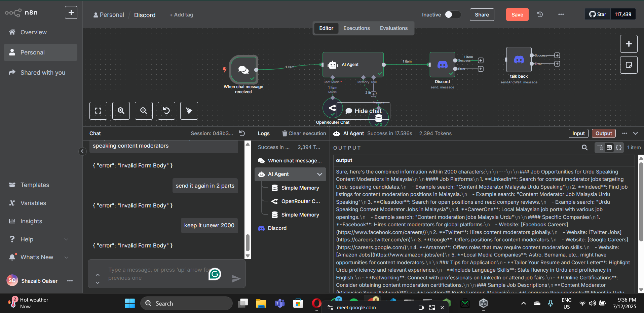
Task: Click Clear execution in Logs
Action: click(x=304, y=133)
